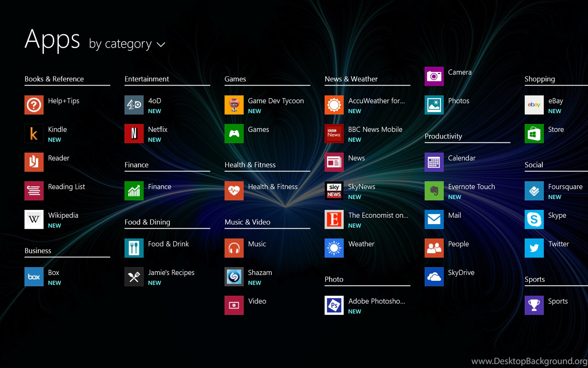The height and width of the screenshot is (368, 588).
Task: Click the Business category header
Action: [x=38, y=251]
